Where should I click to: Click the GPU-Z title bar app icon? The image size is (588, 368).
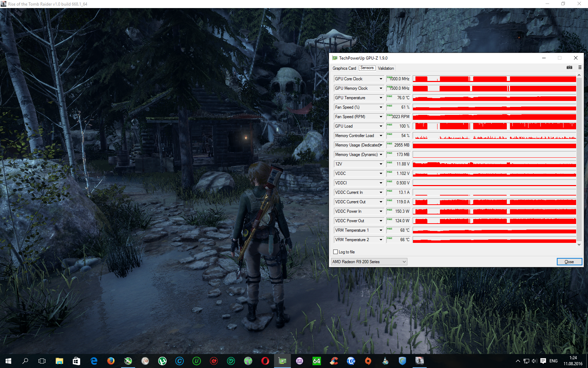(x=335, y=58)
